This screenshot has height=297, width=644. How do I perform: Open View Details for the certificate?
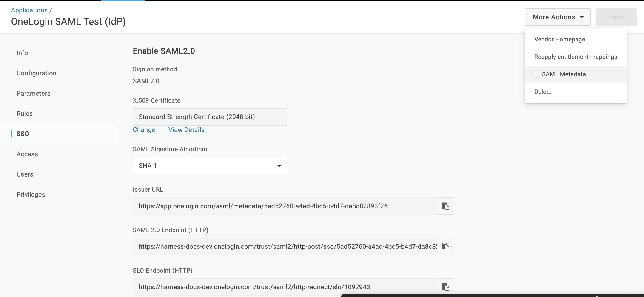(186, 130)
